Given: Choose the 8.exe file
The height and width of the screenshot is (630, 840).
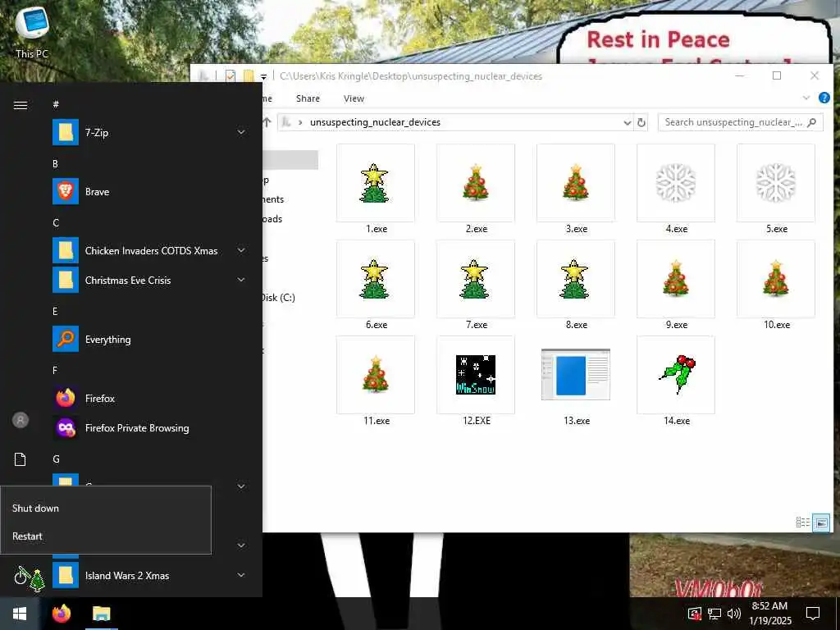Looking at the screenshot, I should click(x=575, y=280).
